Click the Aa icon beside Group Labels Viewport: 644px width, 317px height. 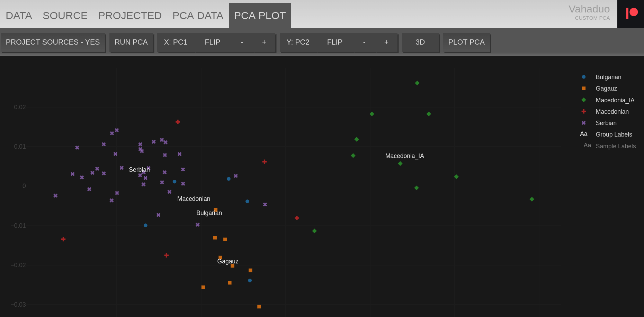[584, 134]
